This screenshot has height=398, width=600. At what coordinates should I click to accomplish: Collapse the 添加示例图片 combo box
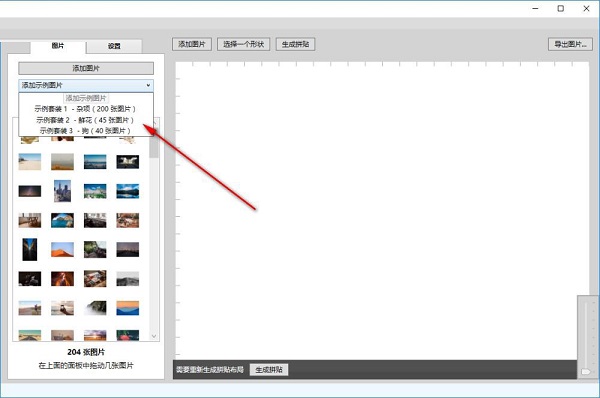(x=86, y=85)
